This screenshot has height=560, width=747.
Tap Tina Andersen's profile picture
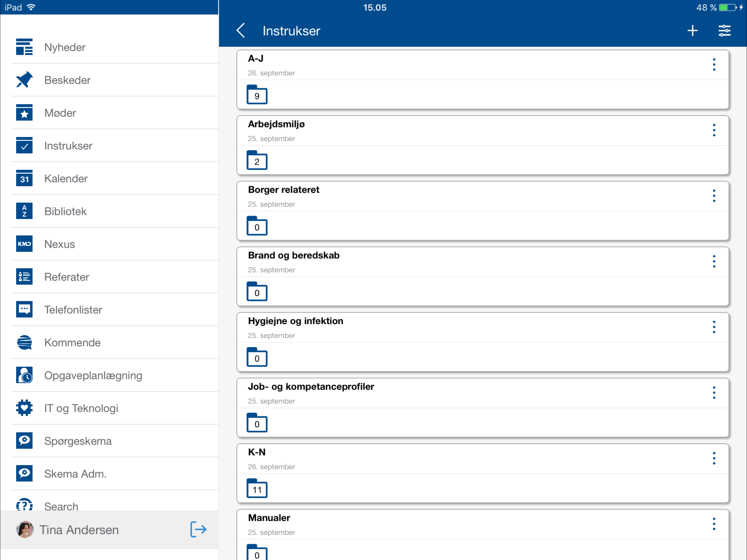coord(25,529)
